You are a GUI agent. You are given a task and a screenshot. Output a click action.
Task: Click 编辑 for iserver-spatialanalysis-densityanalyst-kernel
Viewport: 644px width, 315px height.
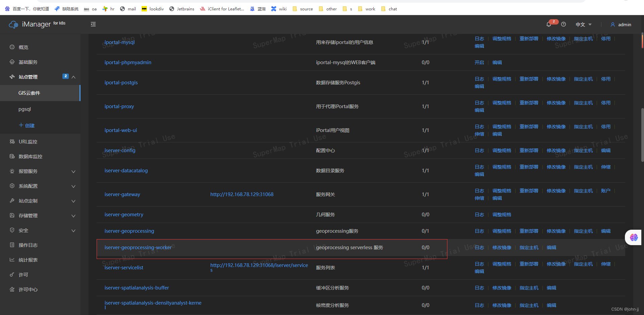551,305
